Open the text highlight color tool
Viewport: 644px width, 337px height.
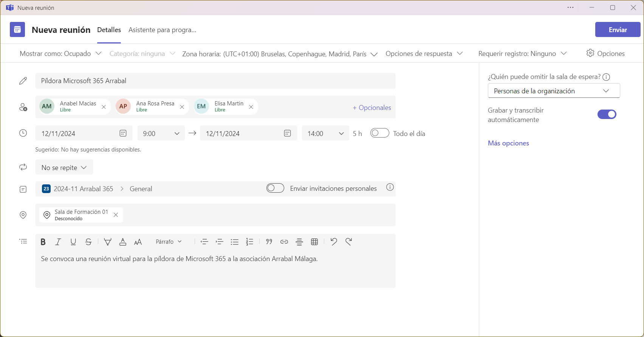108,242
